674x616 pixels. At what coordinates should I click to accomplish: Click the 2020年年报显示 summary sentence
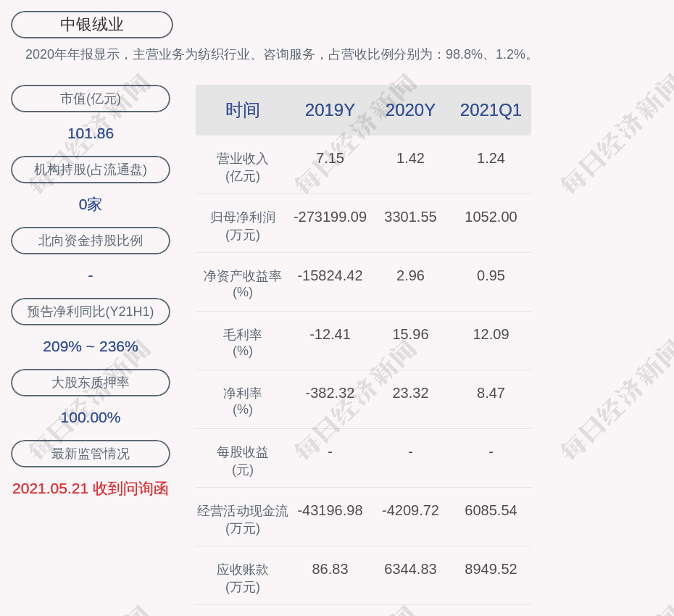tap(280, 54)
